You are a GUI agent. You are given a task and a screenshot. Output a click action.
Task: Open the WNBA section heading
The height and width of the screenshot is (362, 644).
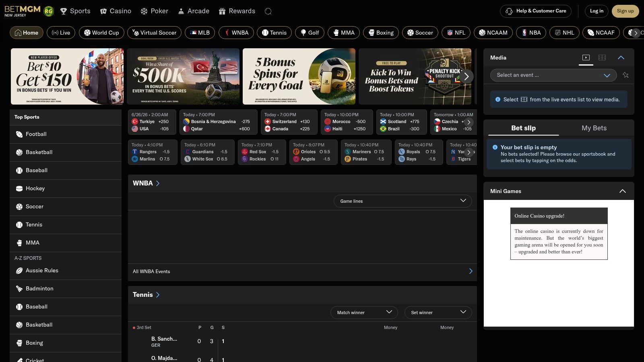pyautogui.click(x=146, y=183)
